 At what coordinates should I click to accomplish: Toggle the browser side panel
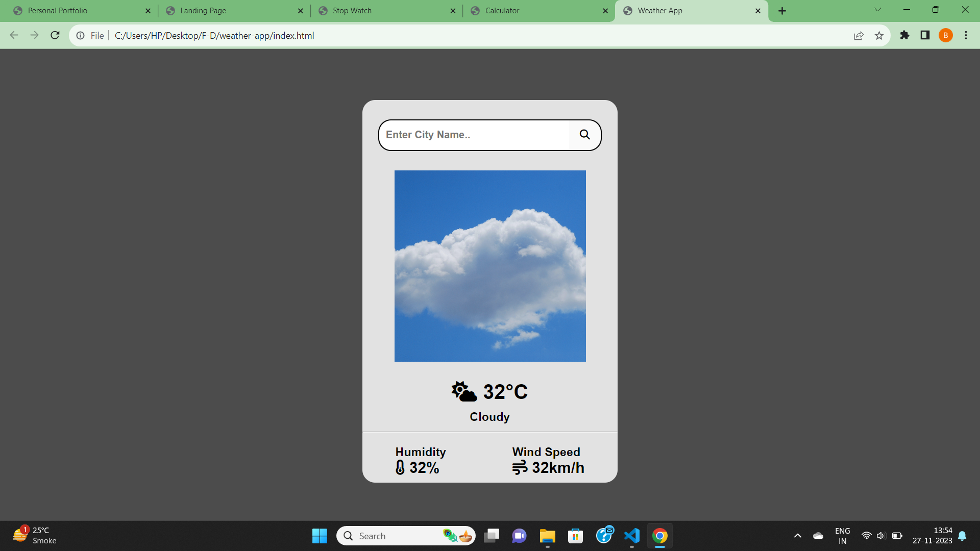(x=925, y=35)
